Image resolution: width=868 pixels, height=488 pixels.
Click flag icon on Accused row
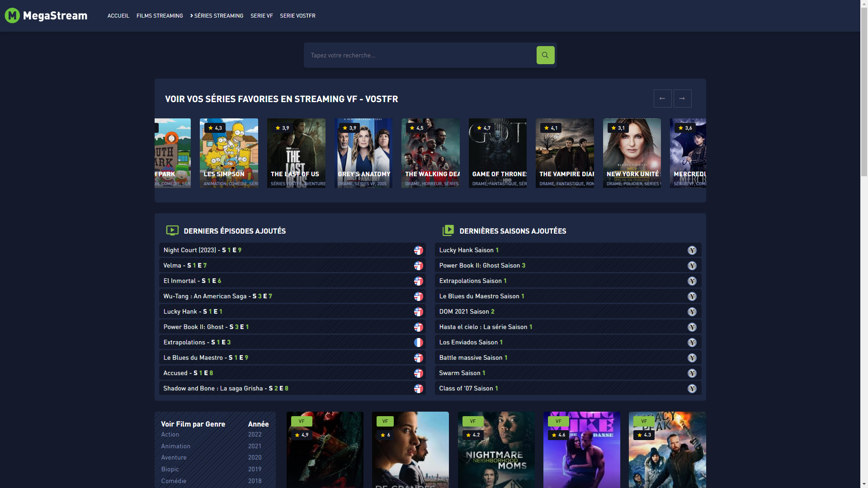pyautogui.click(x=419, y=373)
